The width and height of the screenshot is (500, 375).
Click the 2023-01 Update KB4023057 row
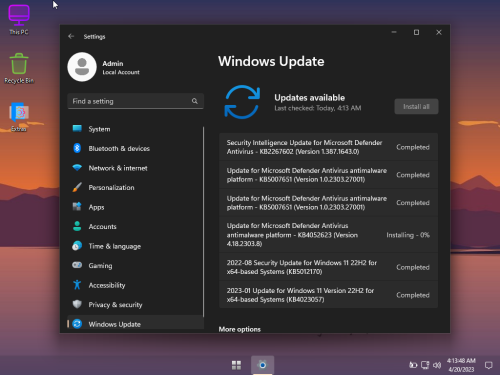pos(328,295)
